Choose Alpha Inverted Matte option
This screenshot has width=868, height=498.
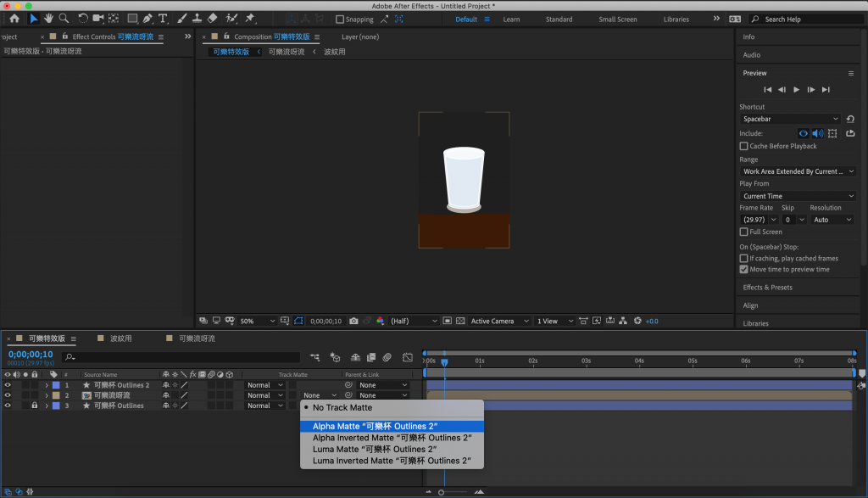pos(392,438)
